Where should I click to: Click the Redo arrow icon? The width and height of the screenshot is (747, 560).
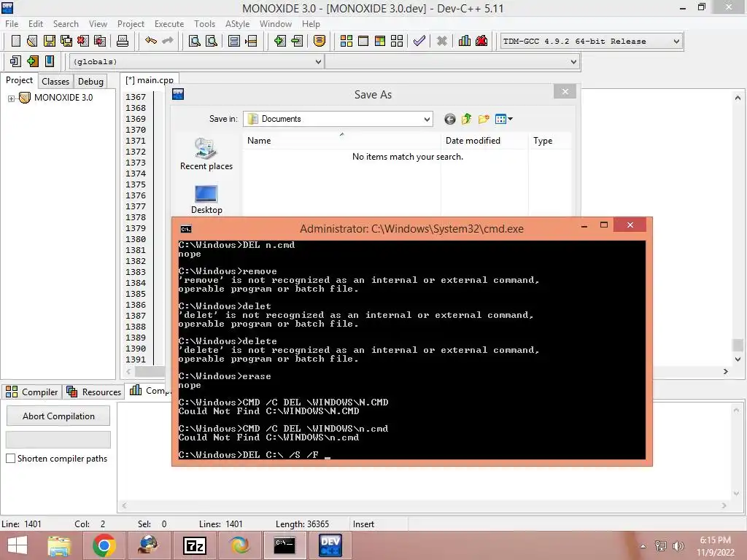tap(168, 41)
